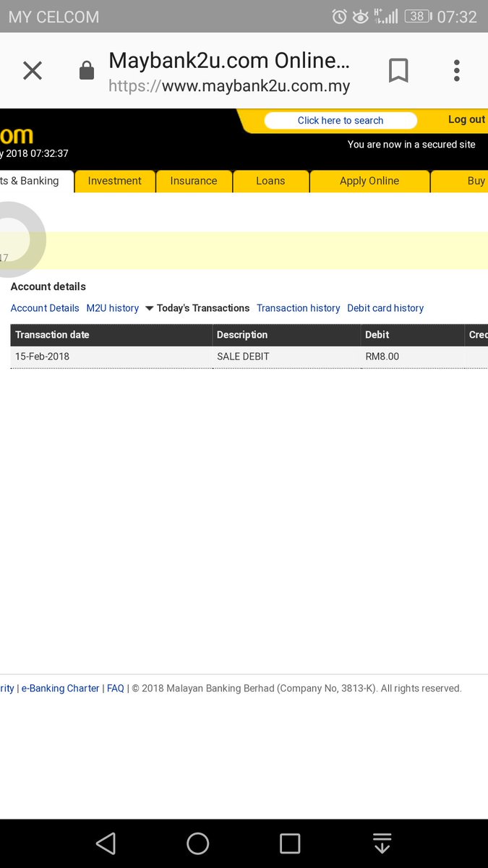Open recent apps square button

tap(290, 843)
